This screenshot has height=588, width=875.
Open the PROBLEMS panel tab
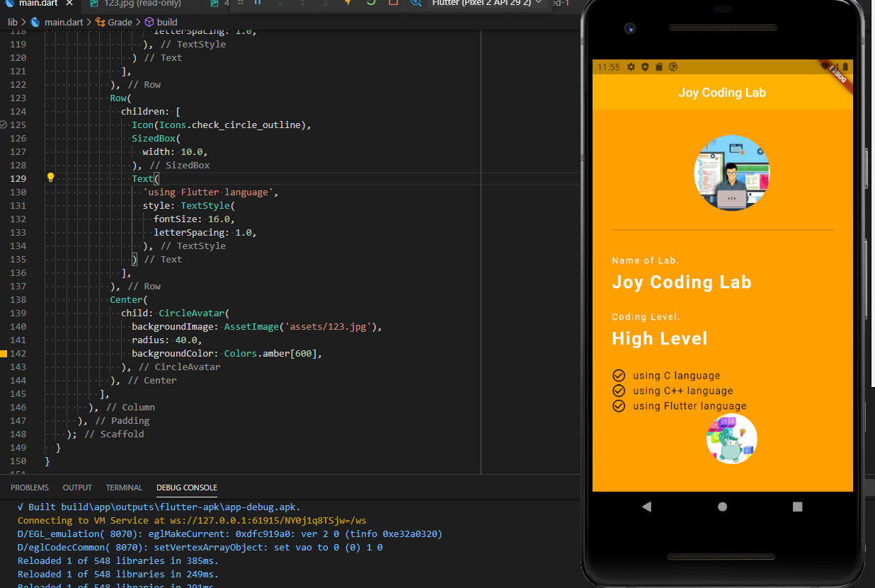coord(30,488)
